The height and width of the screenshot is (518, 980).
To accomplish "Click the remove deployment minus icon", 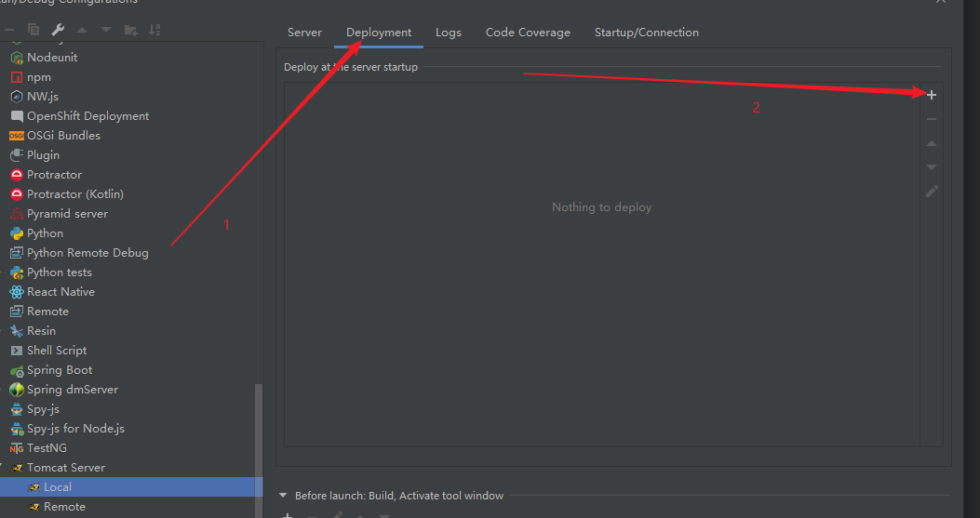I will 932,119.
